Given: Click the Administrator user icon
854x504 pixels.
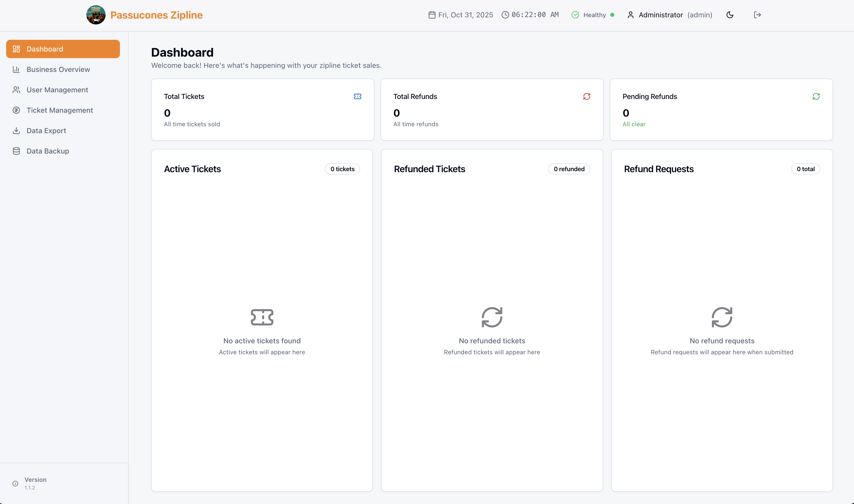Looking at the screenshot, I should (630, 15).
